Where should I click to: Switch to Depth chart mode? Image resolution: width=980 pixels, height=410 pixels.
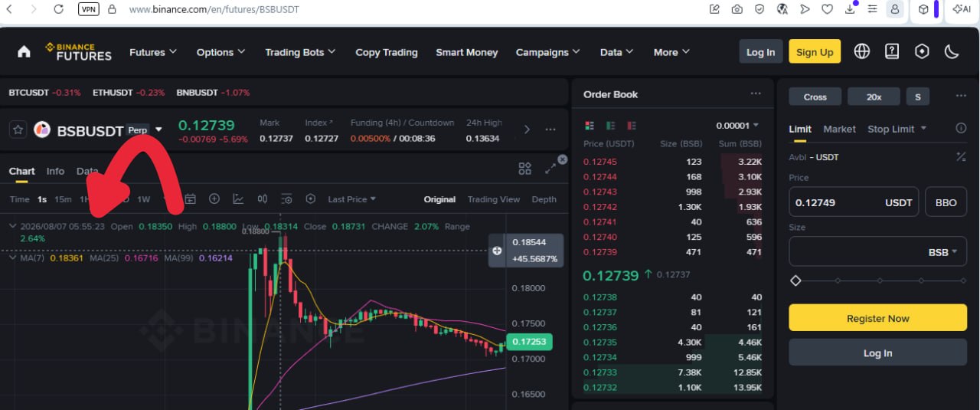[544, 199]
